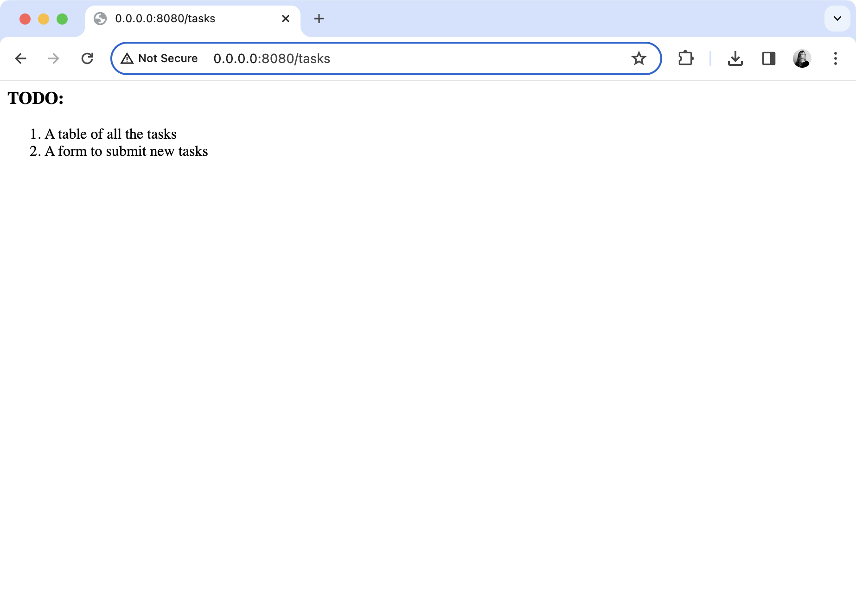
Task: Click the browser reload icon
Action: (x=88, y=58)
